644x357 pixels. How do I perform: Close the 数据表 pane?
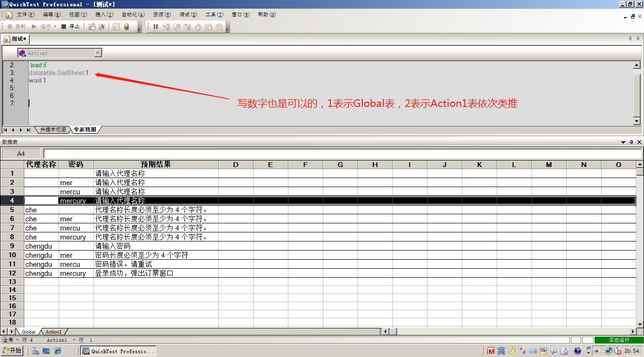pyautogui.click(x=639, y=142)
